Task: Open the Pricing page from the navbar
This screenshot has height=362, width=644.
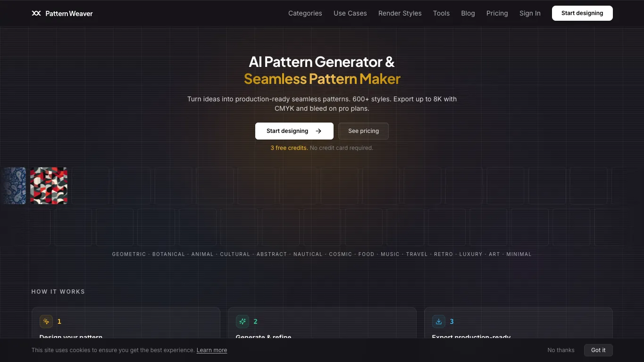Action: tap(497, 13)
